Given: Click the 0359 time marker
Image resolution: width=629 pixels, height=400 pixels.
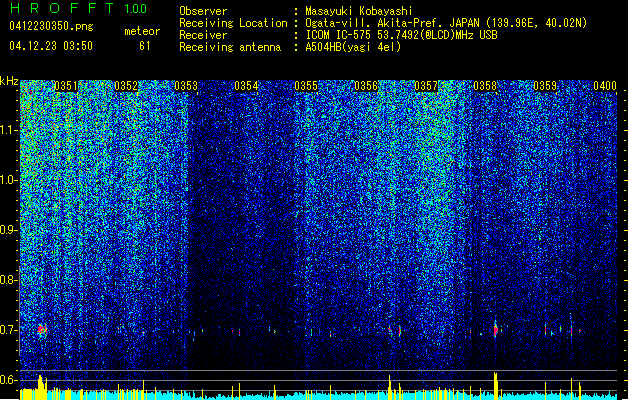Looking at the screenshot, I should point(545,86).
